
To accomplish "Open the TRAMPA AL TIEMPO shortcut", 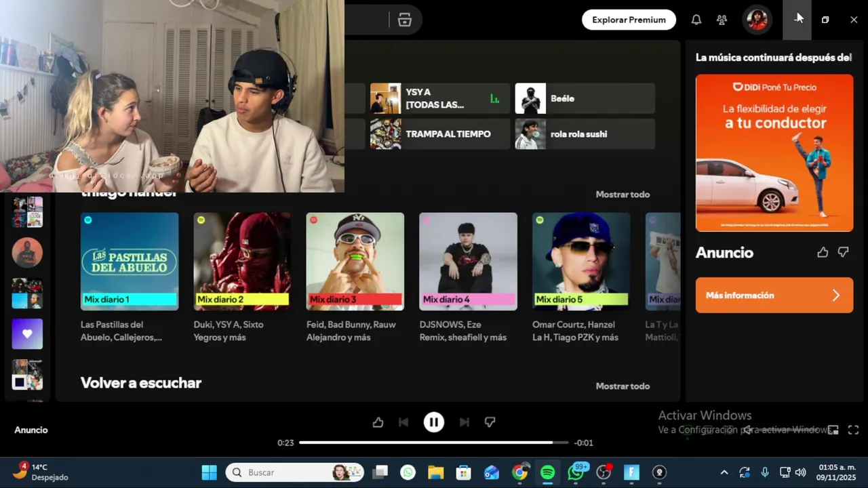I will tap(439, 134).
